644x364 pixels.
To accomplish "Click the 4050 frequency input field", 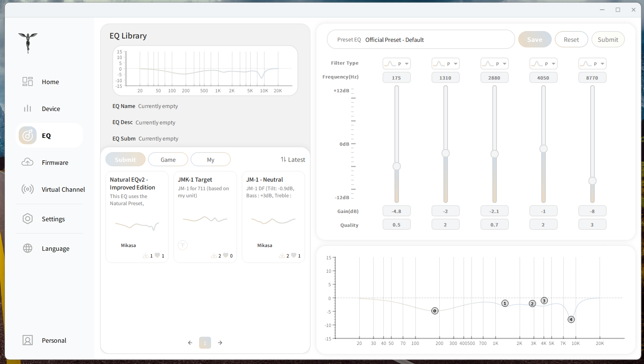I will point(543,78).
